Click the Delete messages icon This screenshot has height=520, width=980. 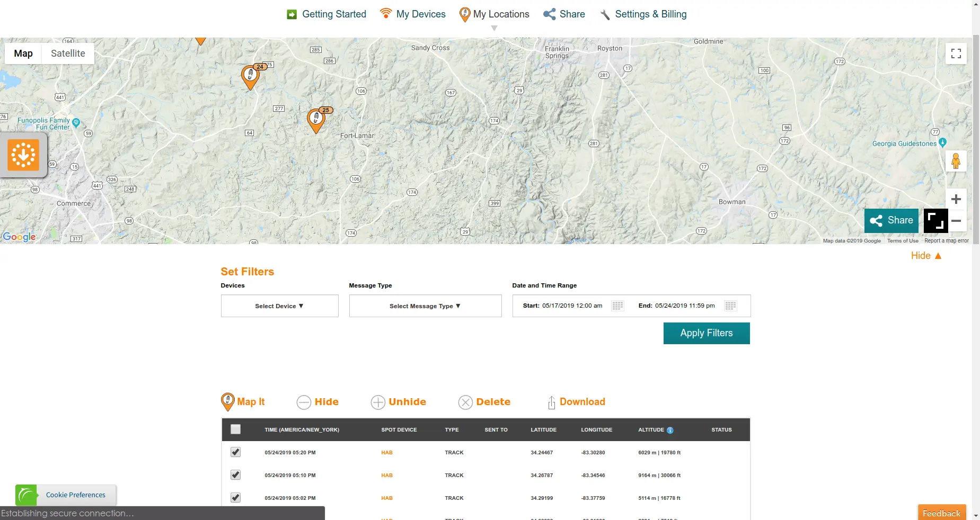[x=465, y=402]
